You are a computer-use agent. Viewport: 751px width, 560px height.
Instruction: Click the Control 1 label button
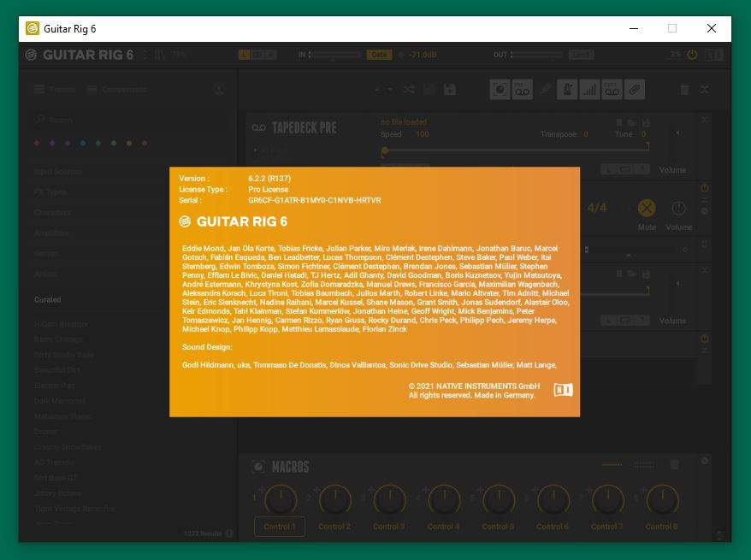pos(280,527)
